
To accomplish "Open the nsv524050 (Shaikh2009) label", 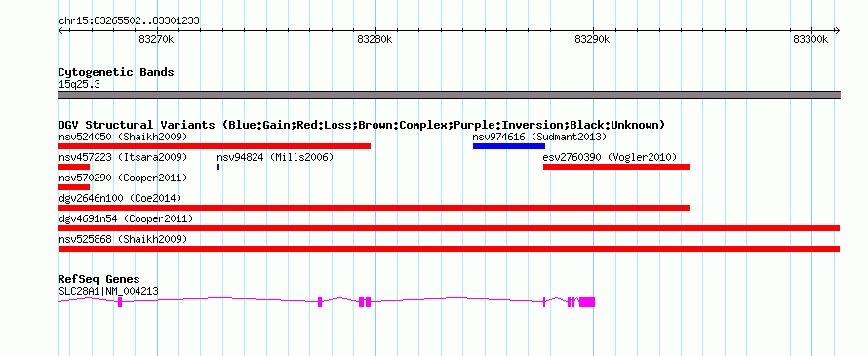I will click(123, 137).
